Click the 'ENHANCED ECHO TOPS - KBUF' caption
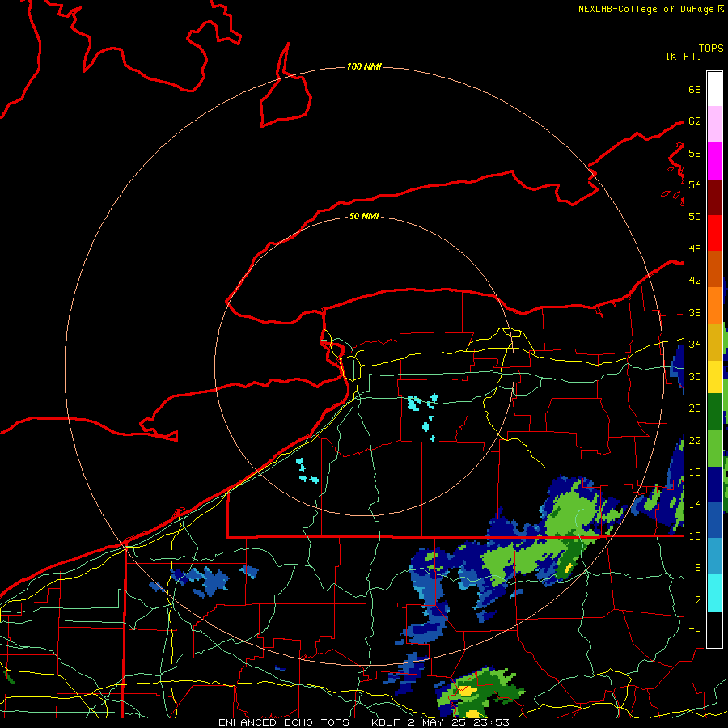Viewport: 728px width, 728px height. tap(311, 722)
